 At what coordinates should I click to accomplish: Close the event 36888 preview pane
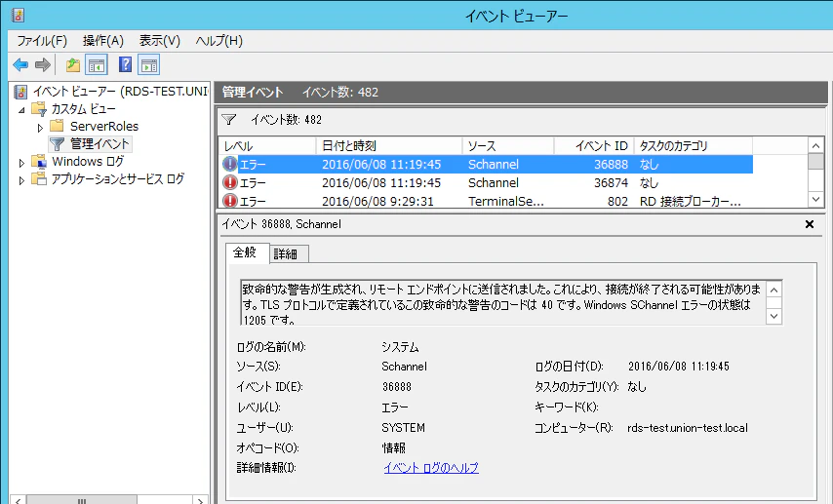coord(809,224)
